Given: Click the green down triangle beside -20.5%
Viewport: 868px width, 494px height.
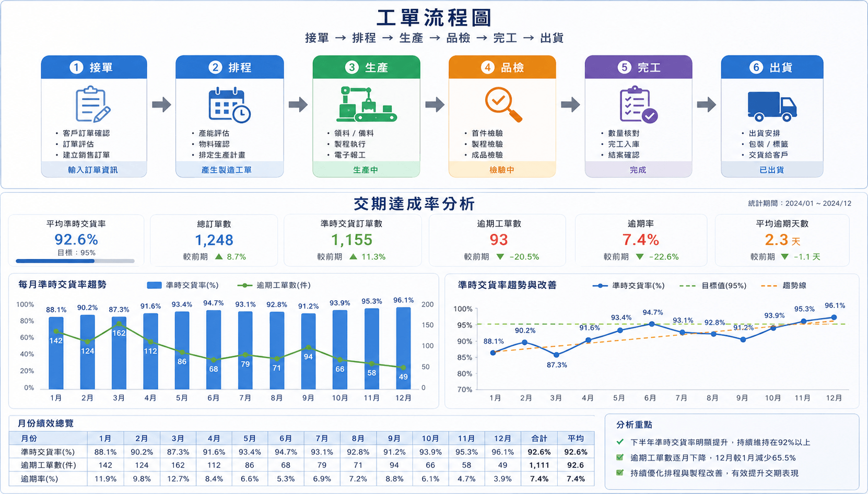Looking at the screenshot, I should pyautogui.click(x=500, y=257).
